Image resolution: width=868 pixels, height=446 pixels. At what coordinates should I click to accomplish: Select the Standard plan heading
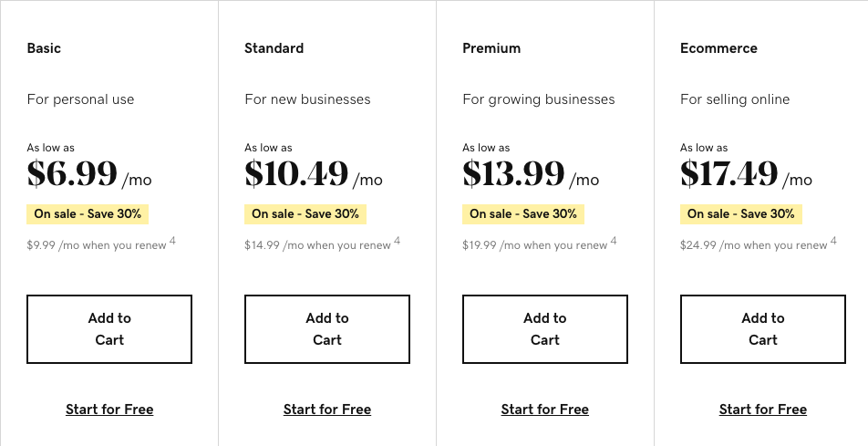[x=274, y=48]
